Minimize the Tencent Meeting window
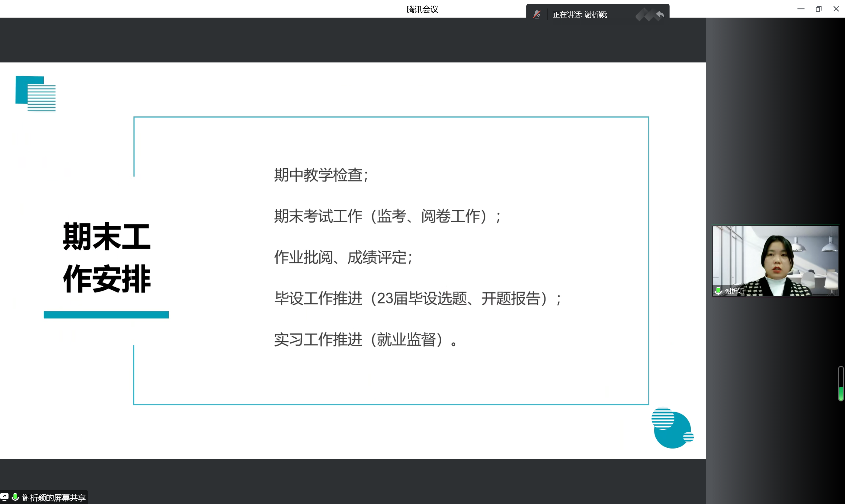 pos(801,9)
